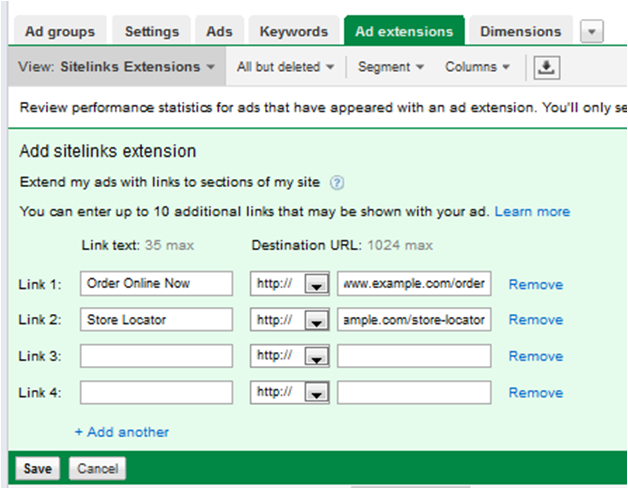Click the Add another link
Viewport: 628px width, 489px height.
tap(121, 432)
